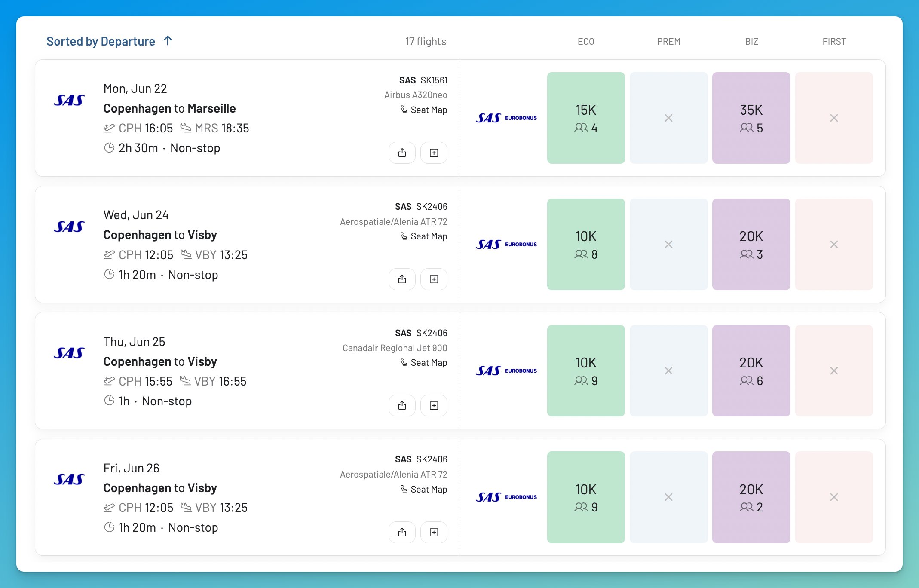The height and width of the screenshot is (588, 919).
Task: Open Seat Map for Canadair Regional Jet 900
Action: click(x=424, y=362)
